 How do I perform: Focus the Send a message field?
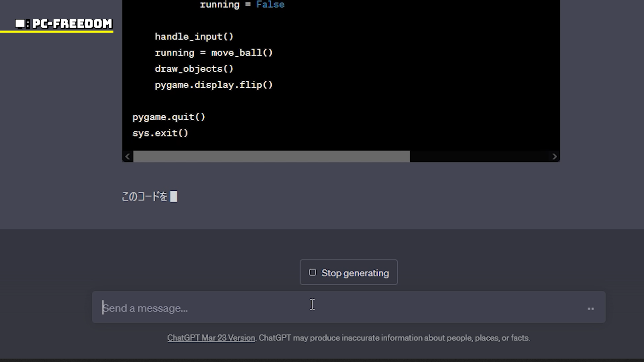335,308
